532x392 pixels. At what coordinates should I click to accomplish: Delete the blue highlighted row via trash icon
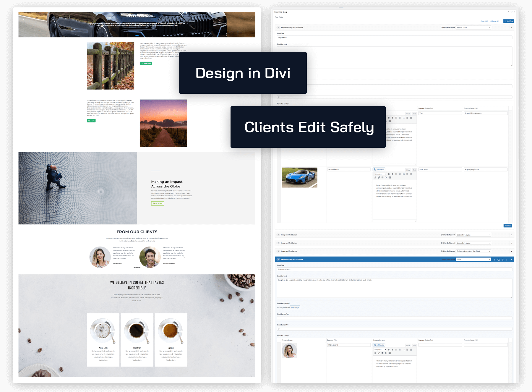[x=502, y=260]
